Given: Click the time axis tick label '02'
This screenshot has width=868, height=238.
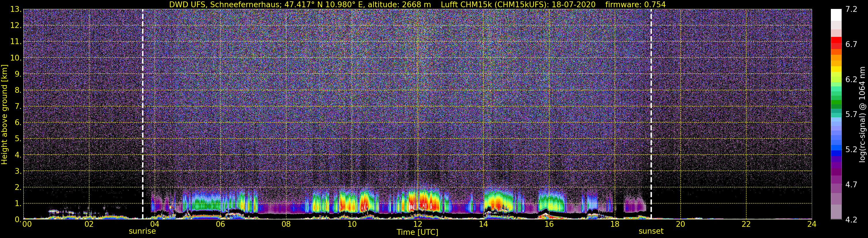Looking at the screenshot, I should click(x=89, y=224).
